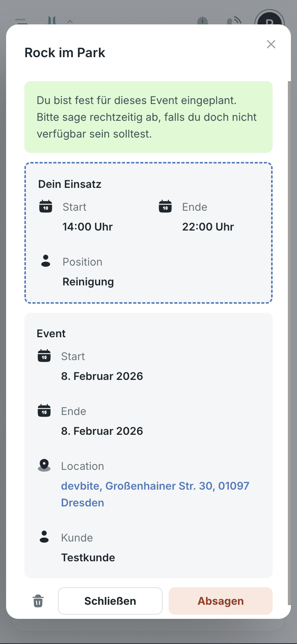Viewport: 297px width, 644px height.
Task: Click the person icon beside Position
Action: [46, 261]
